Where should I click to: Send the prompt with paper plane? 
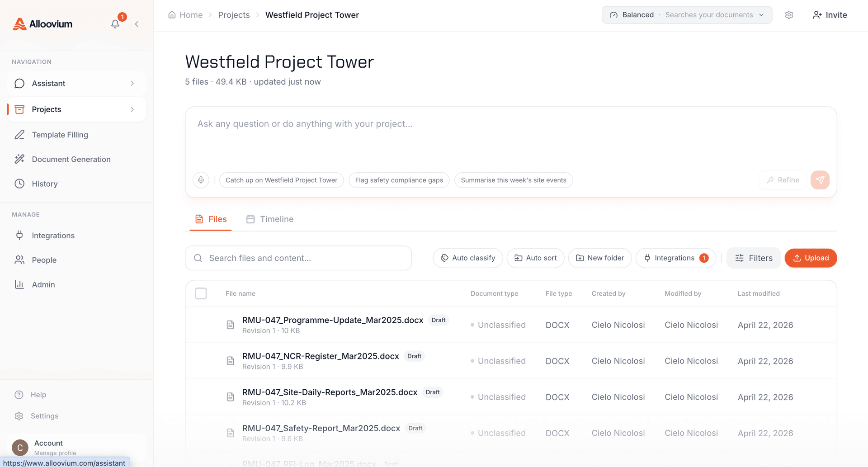pyautogui.click(x=820, y=180)
